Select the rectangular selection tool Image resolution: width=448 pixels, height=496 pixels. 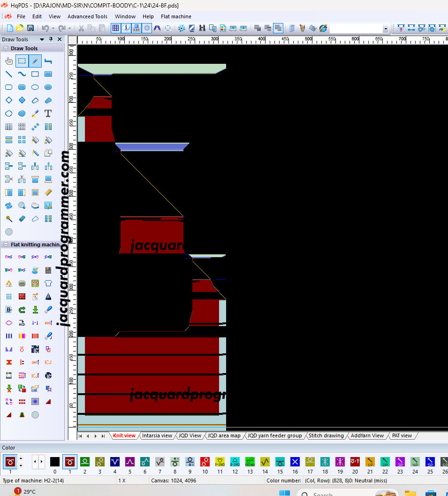[x=22, y=61]
